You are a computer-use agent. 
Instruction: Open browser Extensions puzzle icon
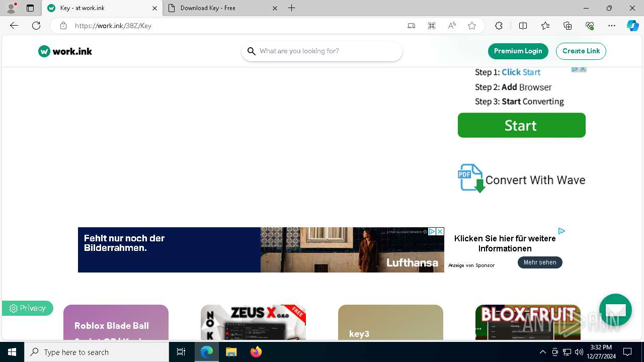(499, 26)
